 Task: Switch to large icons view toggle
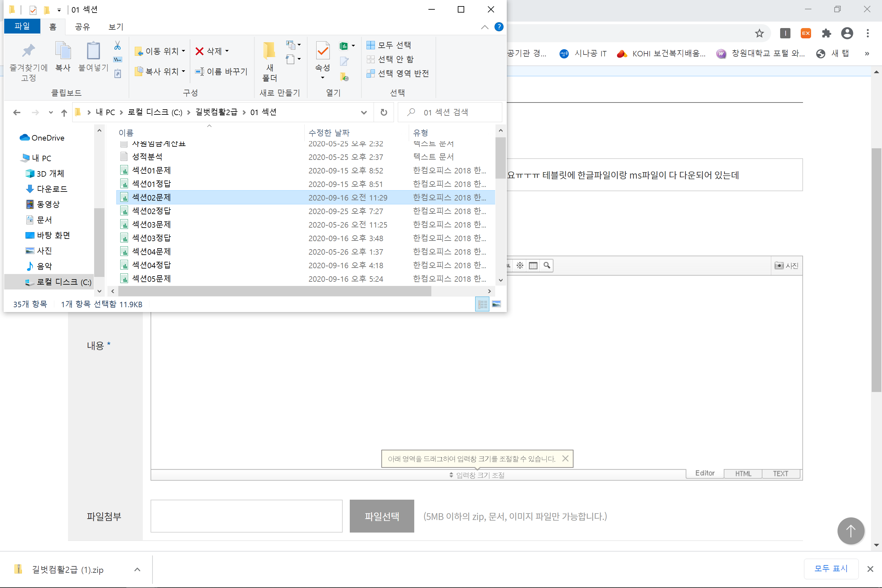click(496, 304)
